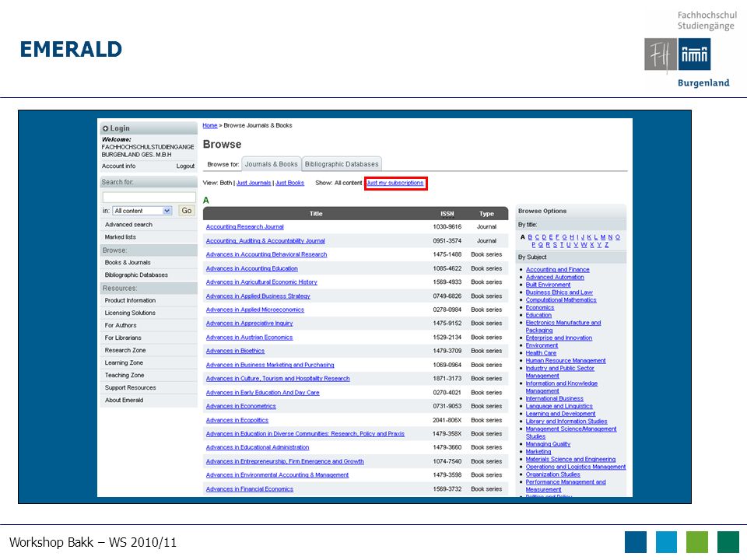The width and height of the screenshot is (747, 560).
Task: Open Advances in Econometrics
Action: click(x=240, y=406)
